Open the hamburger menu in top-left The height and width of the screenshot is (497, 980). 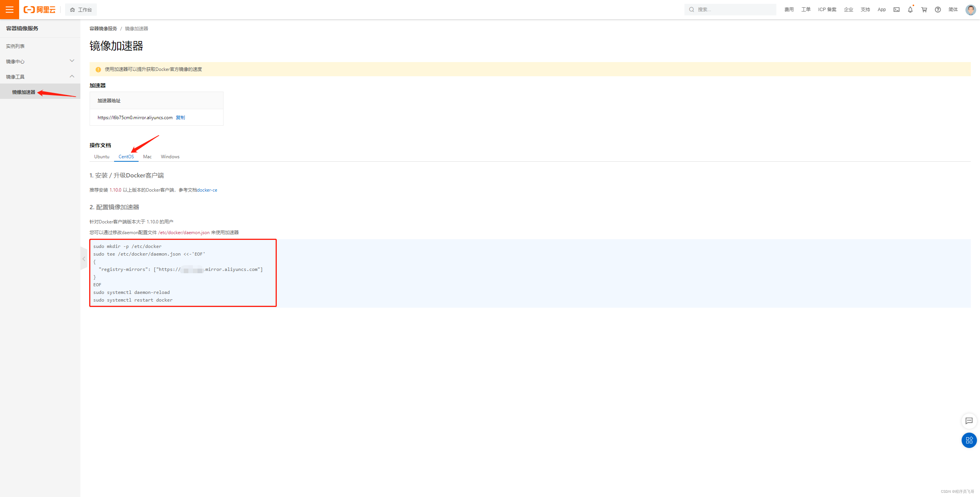(10, 10)
